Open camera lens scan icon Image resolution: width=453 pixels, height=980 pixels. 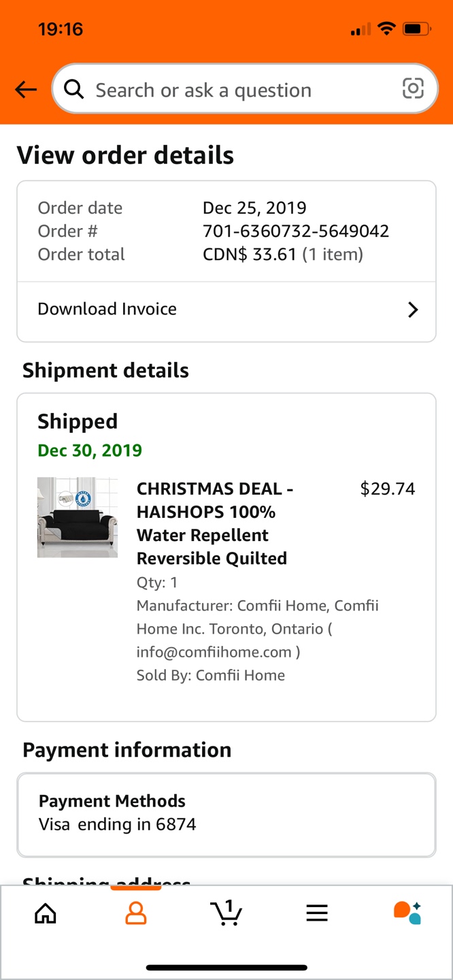(x=413, y=88)
